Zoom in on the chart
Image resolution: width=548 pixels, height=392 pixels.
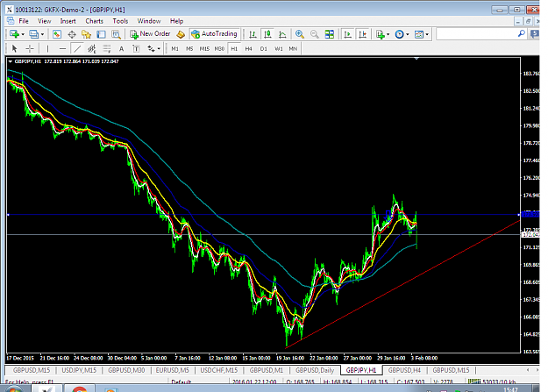tap(300, 34)
